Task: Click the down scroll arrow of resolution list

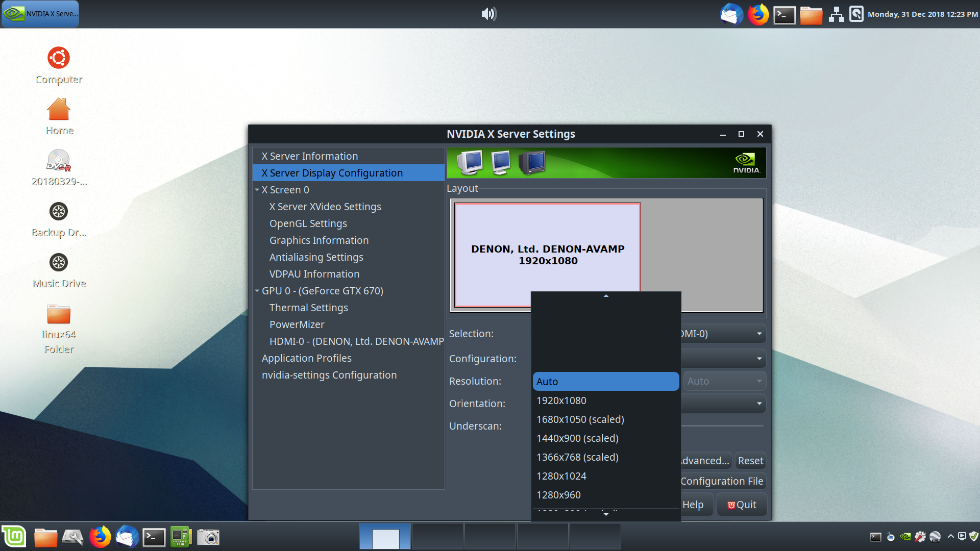Action: (606, 514)
